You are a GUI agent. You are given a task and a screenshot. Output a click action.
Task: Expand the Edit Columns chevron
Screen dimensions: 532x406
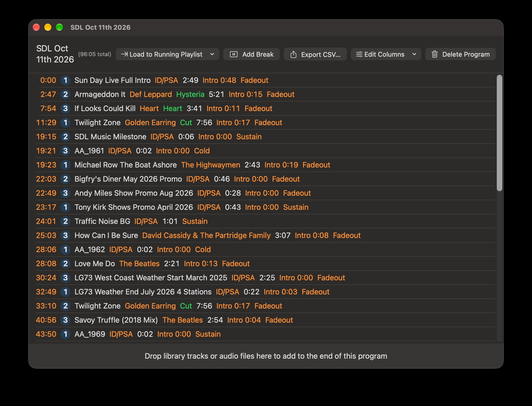[x=414, y=54]
